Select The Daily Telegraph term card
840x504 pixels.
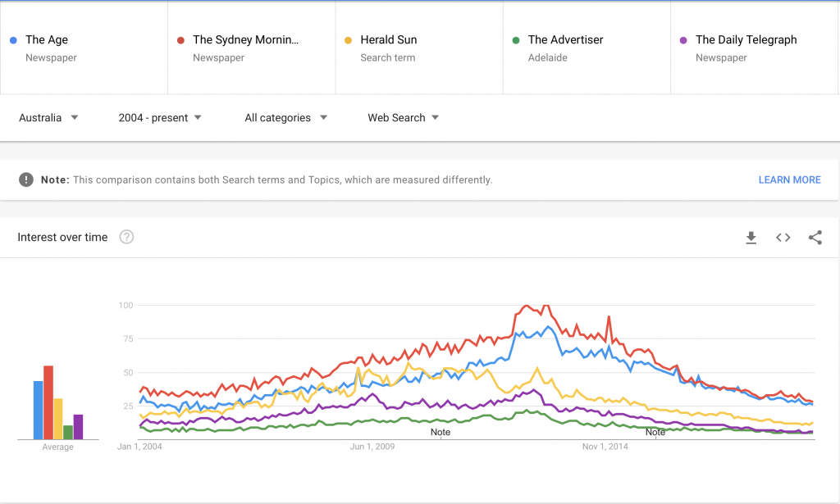click(x=755, y=48)
